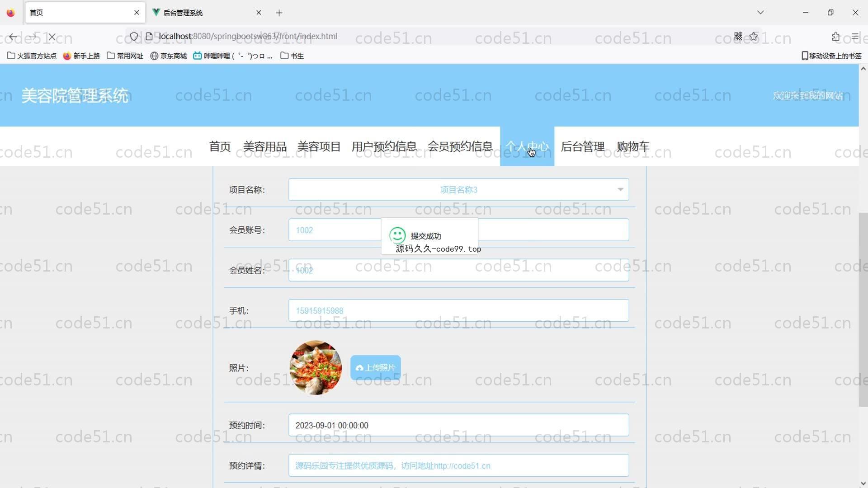Open the extensions puzzle icon
The height and width of the screenshot is (488, 868).
pos(835,36)
